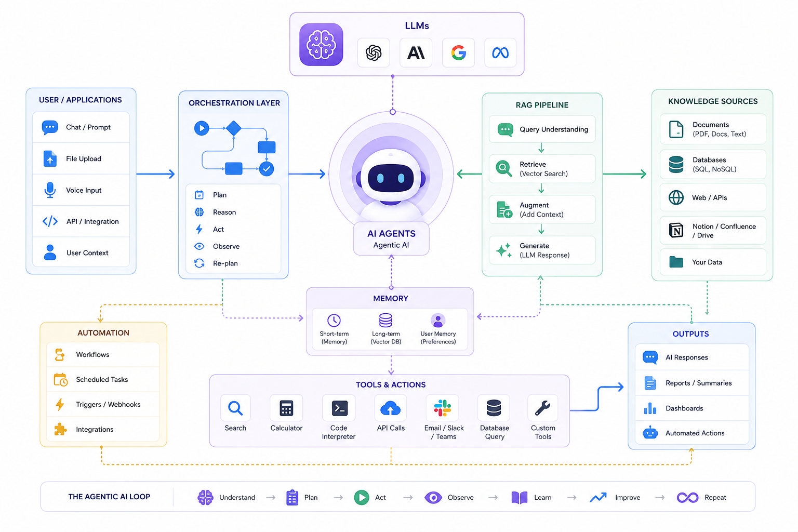Click the Scheduled Tasks calendar-clock icon
This screenshot has height=532, width=798.
(60, 380)
